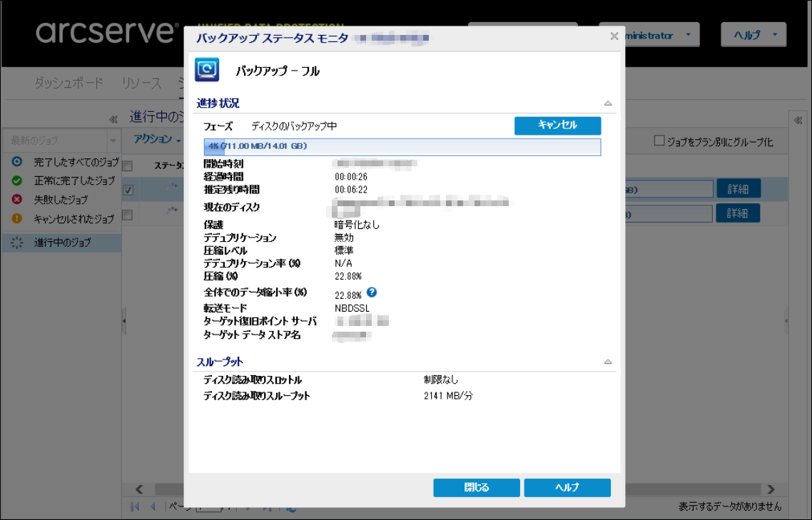Viewport: 812px width, 520px height.
Task: Go to first page in pager
Action: (136, 506)
